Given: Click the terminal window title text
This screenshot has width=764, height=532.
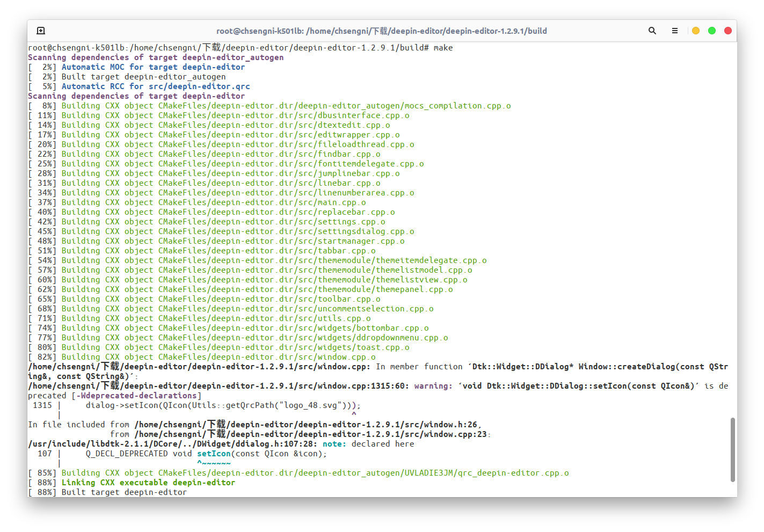Looking at the screenshot, I should [x=382, y=31].
